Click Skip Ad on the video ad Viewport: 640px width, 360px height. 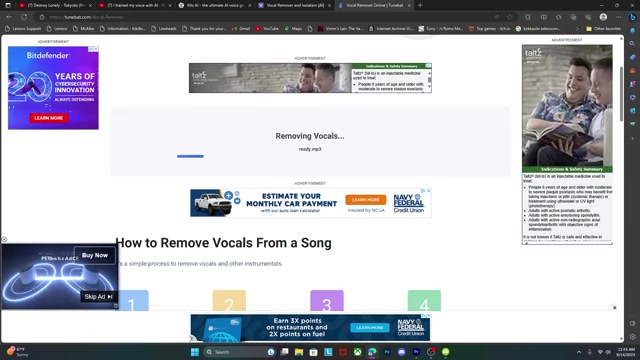point(98,297)
